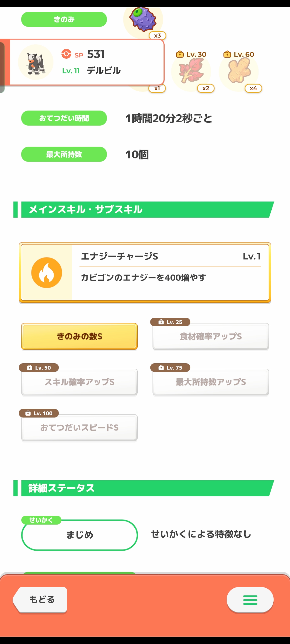The width and height of the screenshot is (290, 644).
Task: Select the きのみの数S sub skill
Action: coord(79,336)
